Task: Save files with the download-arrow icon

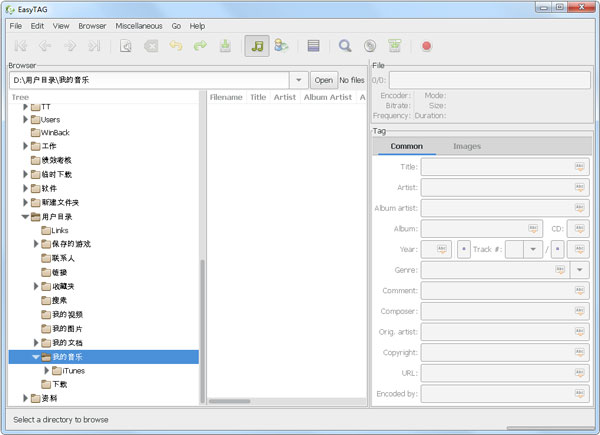Action: coord(225,46)
